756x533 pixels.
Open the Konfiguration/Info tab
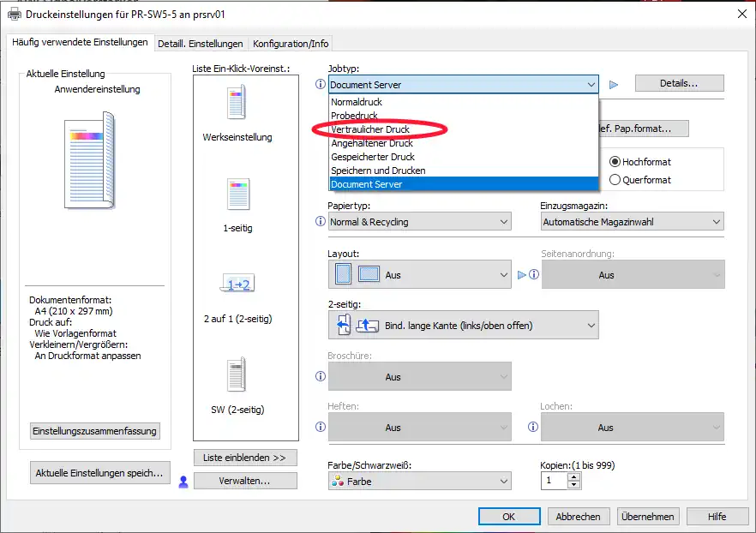(291, 44)
